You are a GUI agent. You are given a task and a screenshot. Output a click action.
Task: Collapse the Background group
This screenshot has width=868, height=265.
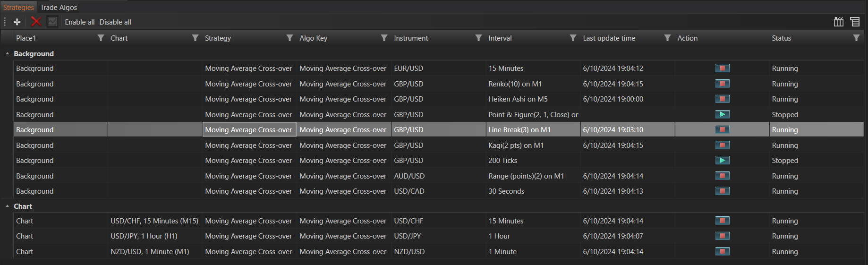pyautogui.click(x=7, y=54)
